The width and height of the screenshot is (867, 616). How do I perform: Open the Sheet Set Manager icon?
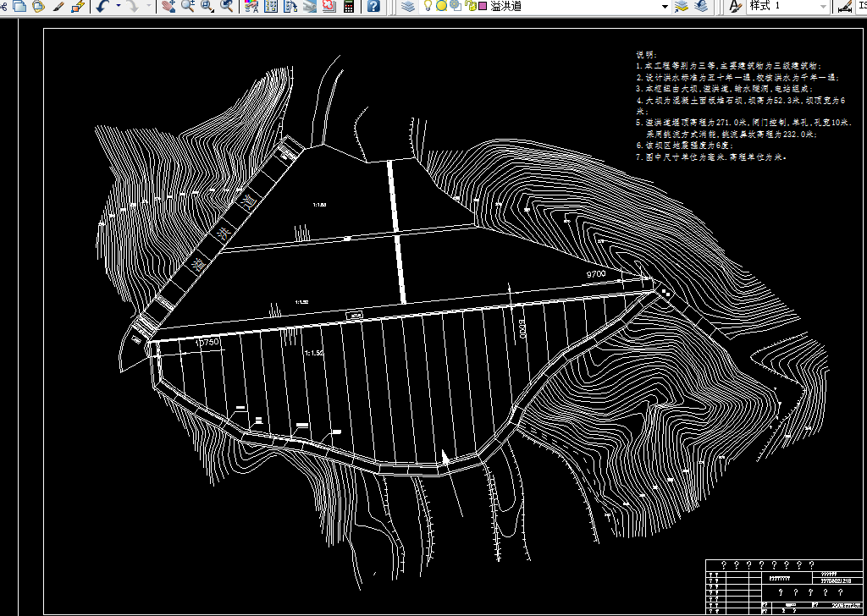(x=310, y=6)
